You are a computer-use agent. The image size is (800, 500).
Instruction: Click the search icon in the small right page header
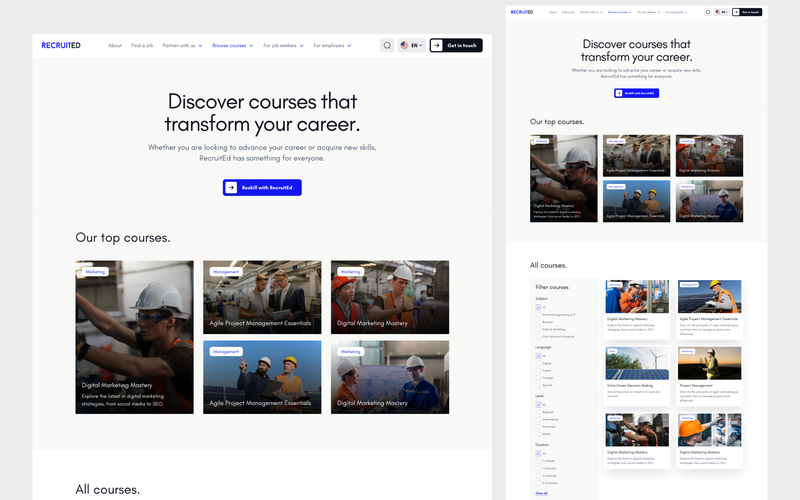click(x=708, y=12)
